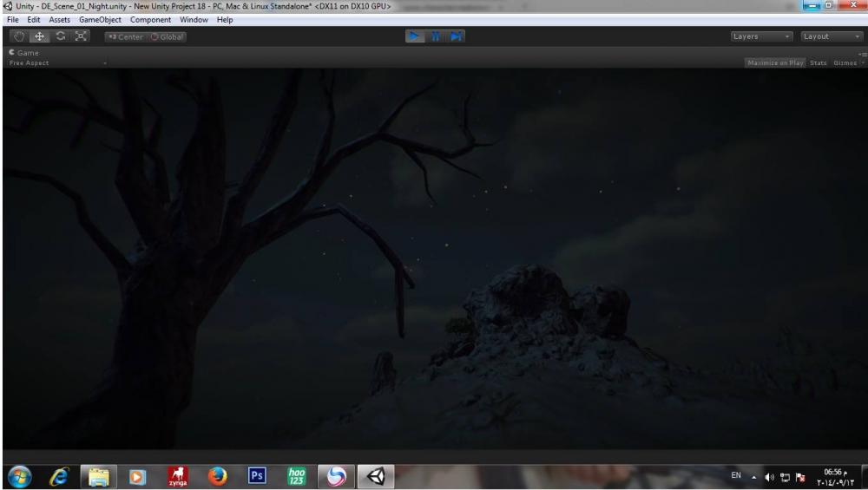Toggle pivot mode Center button
The width and height of the screenshot is (868, 490).
125,37
